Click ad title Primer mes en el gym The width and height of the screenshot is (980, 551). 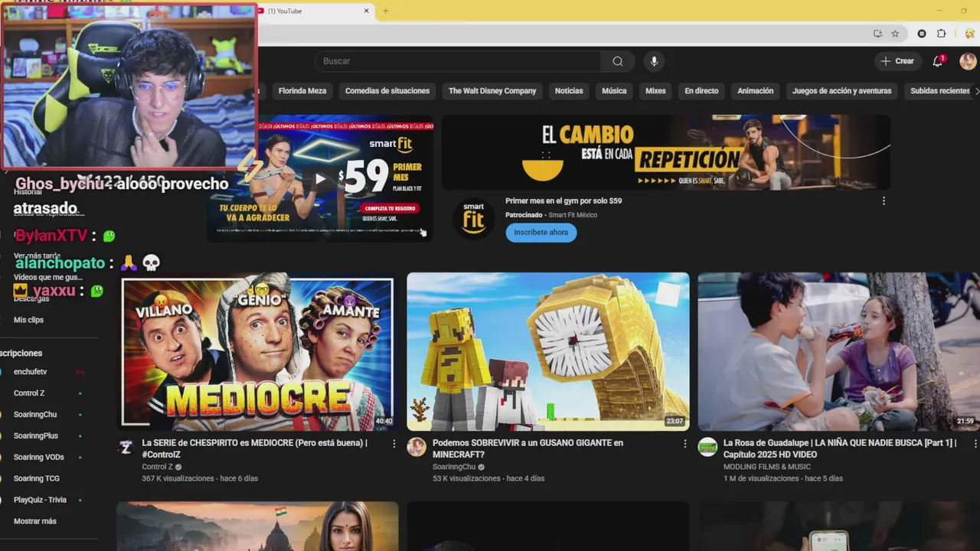click(563, 201)
